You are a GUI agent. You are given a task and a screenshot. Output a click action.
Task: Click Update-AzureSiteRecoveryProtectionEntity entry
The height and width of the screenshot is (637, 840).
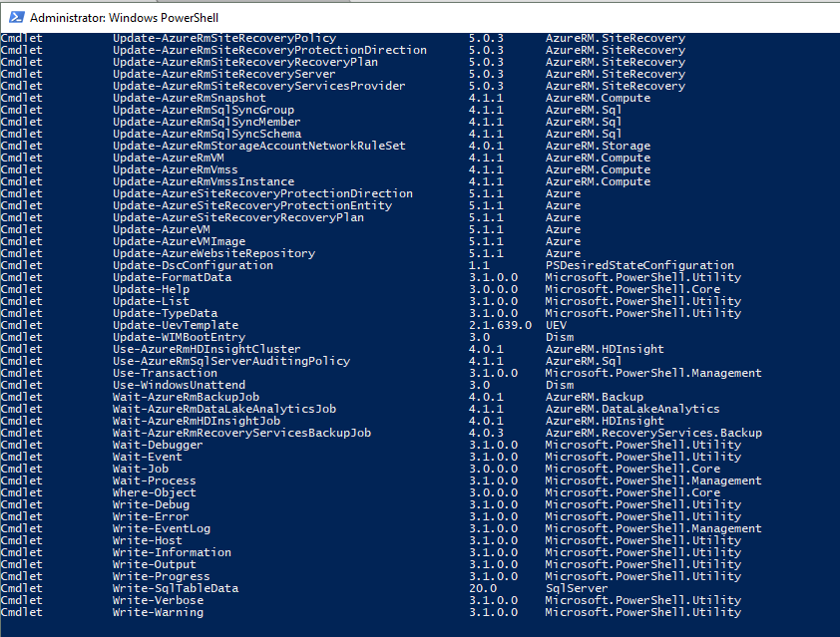(252, 205)
